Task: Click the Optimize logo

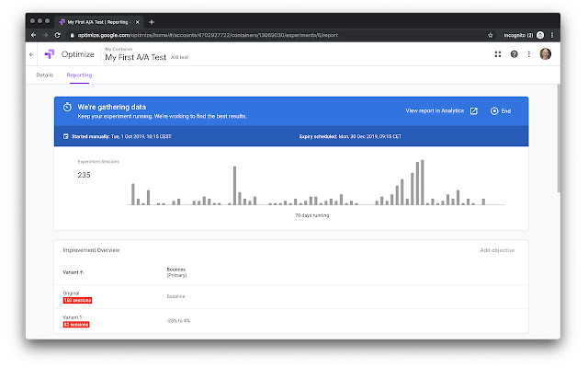Action: pyautogui.click(x=49, y=54)
